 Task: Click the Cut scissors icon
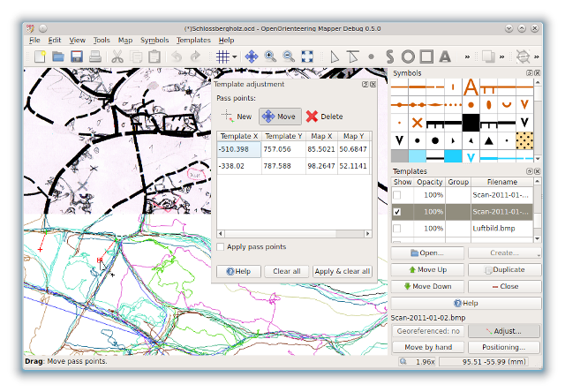click(117, 57)
